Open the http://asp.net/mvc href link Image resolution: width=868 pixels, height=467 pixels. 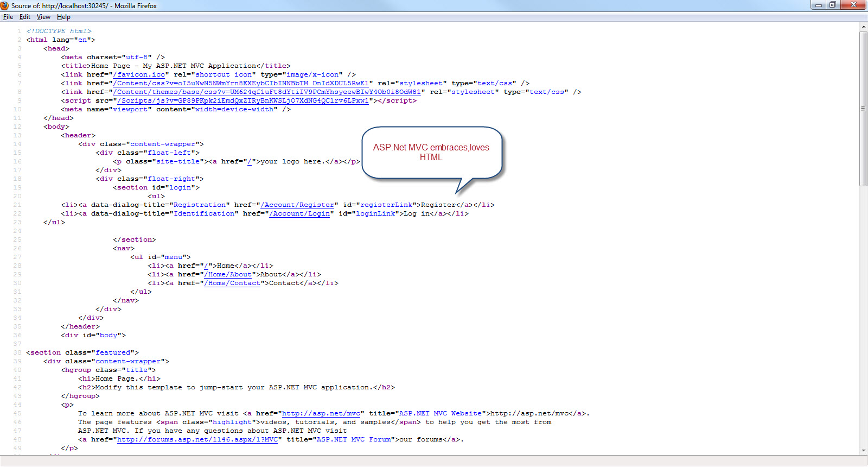tap(321, 413)
